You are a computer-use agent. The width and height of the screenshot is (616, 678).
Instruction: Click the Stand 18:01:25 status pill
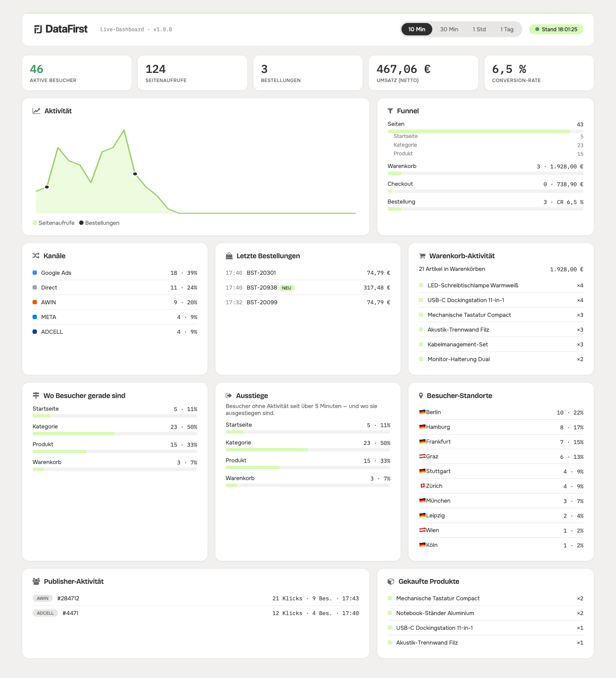point(556,30)
